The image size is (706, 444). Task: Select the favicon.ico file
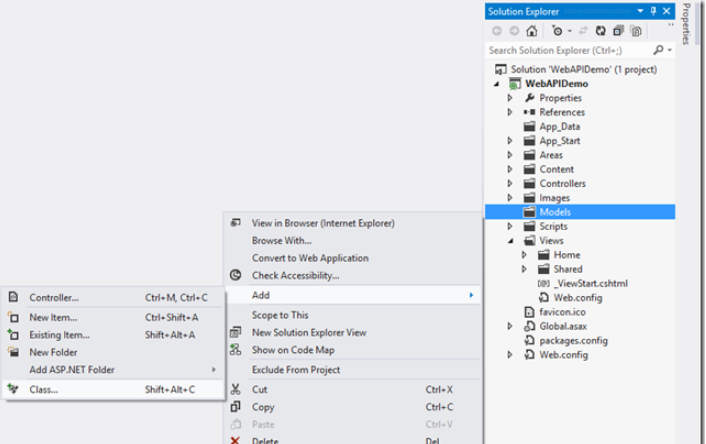562,312
